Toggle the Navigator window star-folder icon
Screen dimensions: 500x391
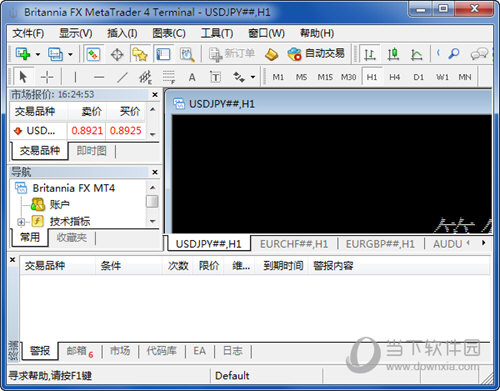tap(140, 54)
